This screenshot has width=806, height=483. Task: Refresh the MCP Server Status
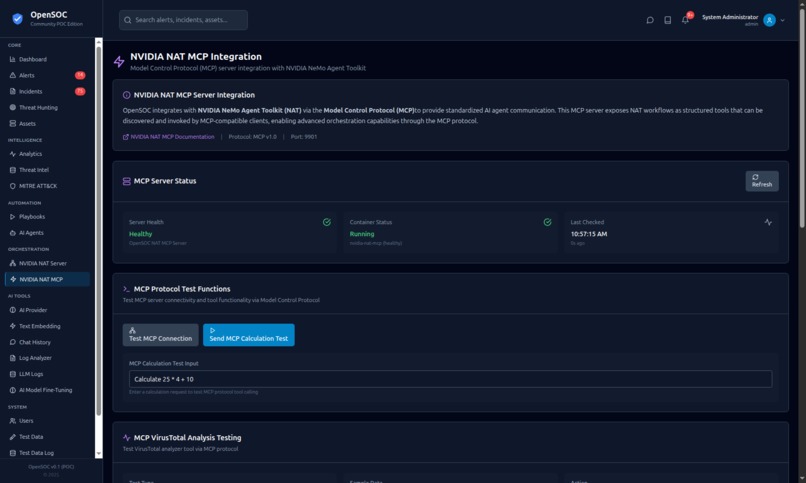(762, 181)
